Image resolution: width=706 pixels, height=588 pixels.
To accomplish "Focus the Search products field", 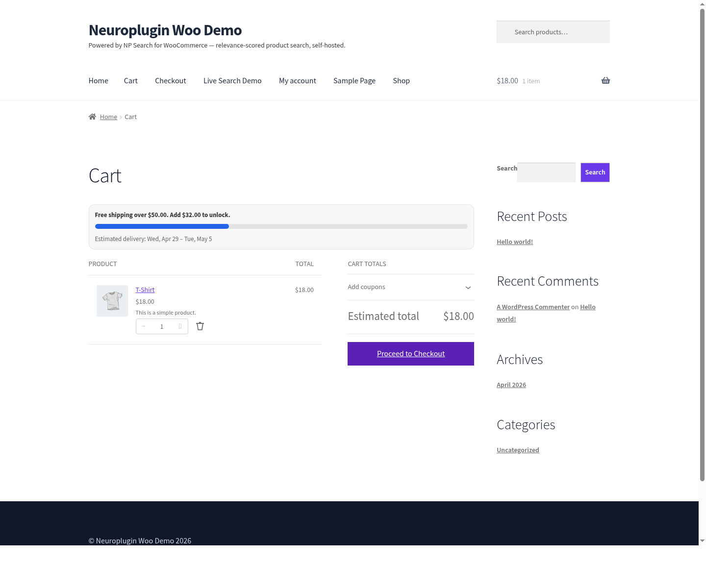I will point(553,32).
